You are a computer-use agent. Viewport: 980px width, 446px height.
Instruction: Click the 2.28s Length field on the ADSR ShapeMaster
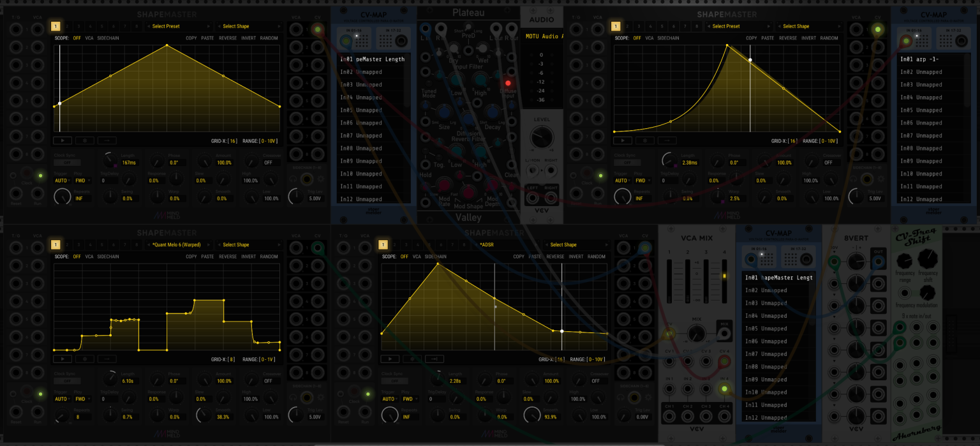[456, 381]
